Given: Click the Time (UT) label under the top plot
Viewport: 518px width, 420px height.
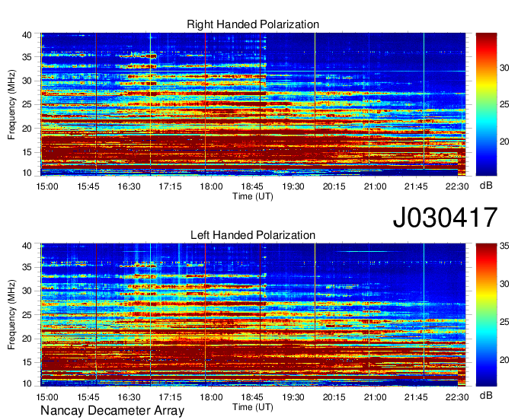Looking at the screenshot, I should pos(253,196).
